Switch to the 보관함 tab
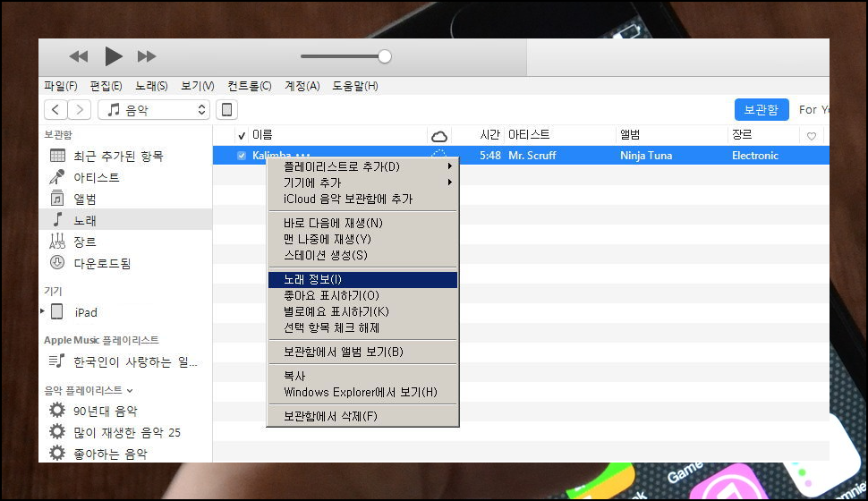Screen dimensions: 868x501 762,110
